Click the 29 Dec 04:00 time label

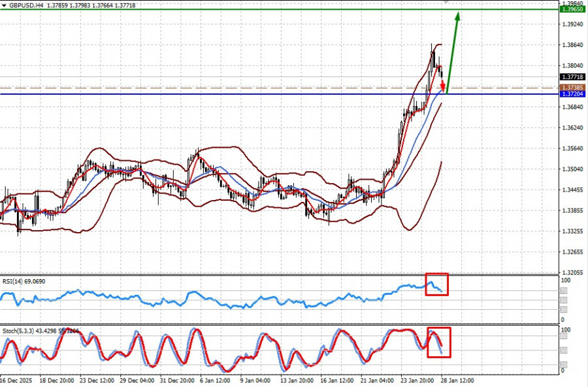tap(137, 380)
